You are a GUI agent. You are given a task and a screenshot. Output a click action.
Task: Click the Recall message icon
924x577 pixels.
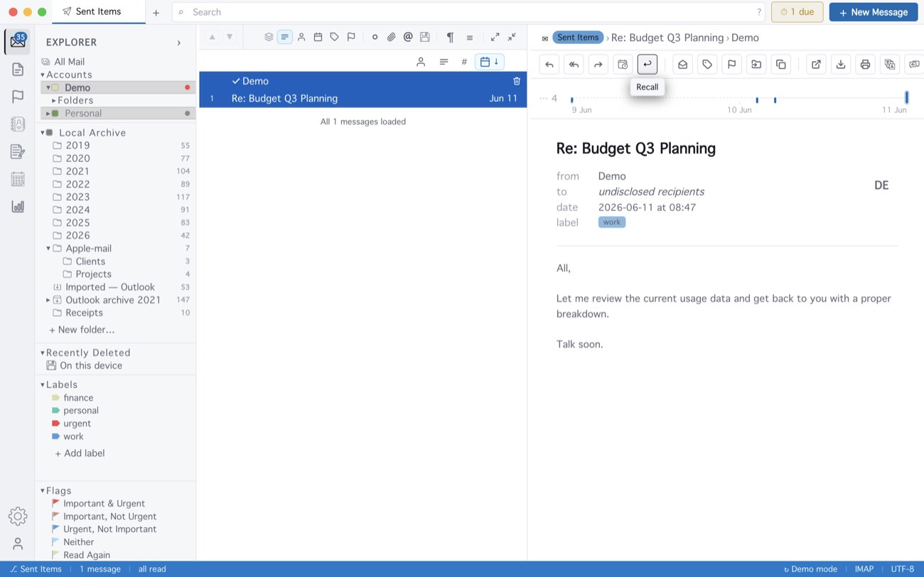click(647, 65)
